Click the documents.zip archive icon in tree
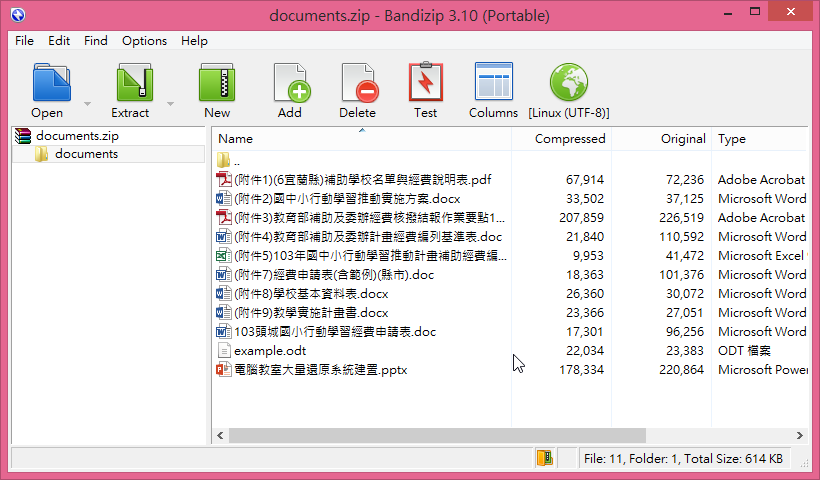The width and height of the screenshot is (820, 480). click(23, 136)
